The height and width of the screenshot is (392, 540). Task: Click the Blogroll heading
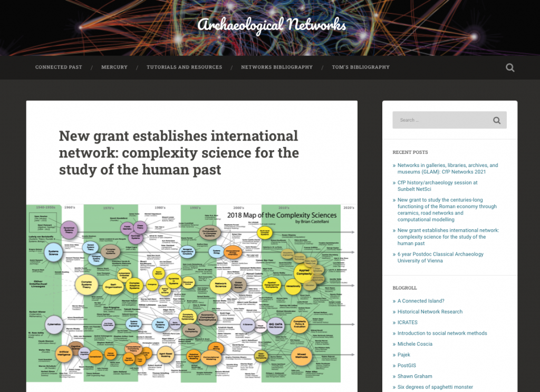tap(404, 288)
